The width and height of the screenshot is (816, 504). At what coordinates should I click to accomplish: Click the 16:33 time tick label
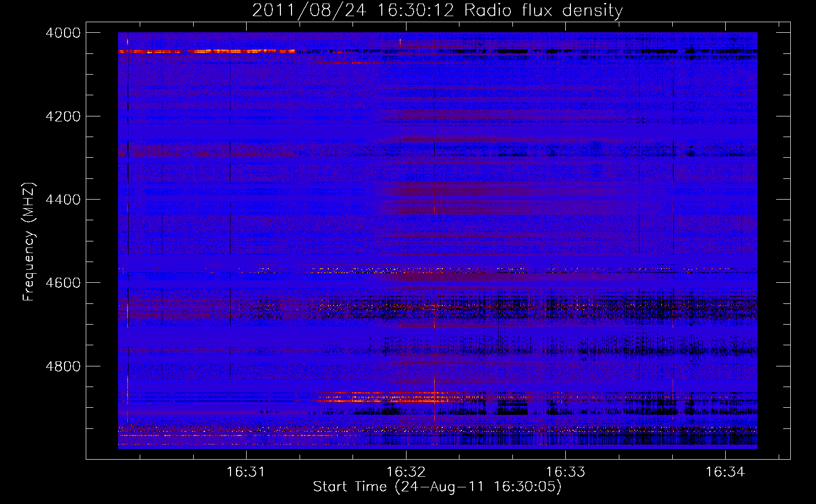tap(565, 472)
